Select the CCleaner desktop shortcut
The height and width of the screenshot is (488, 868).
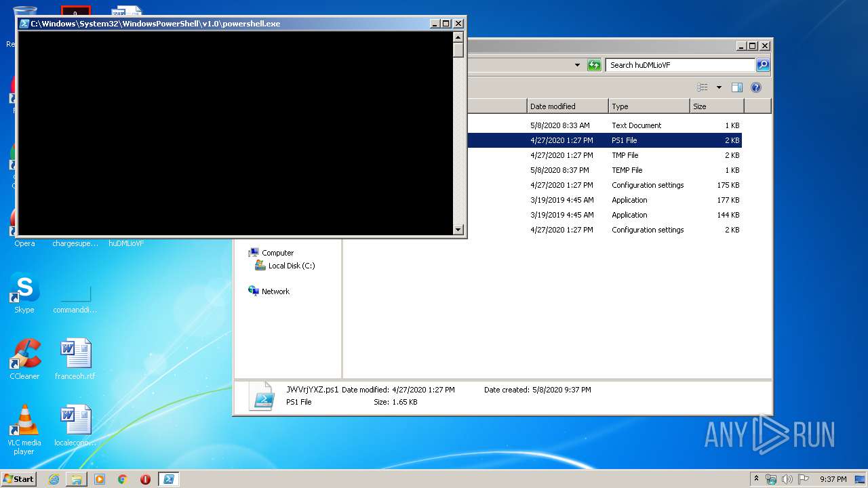(24, 360)
